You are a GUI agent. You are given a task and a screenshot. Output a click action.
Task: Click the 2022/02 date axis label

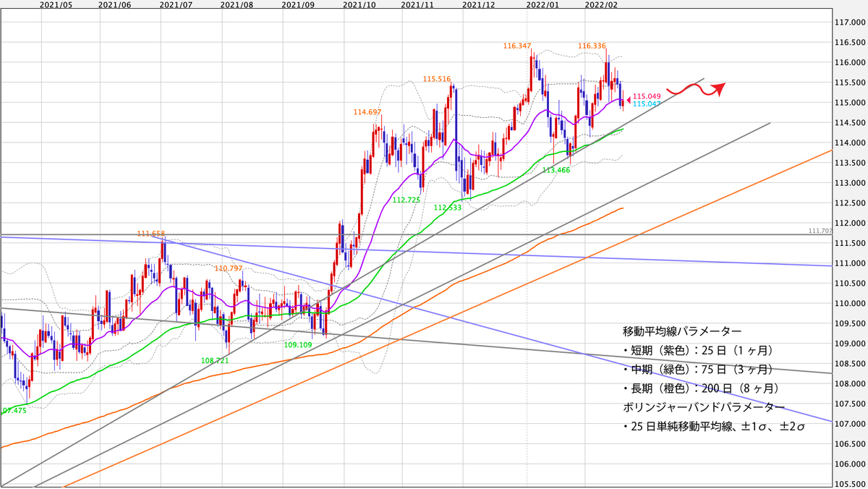click(600, 4)
